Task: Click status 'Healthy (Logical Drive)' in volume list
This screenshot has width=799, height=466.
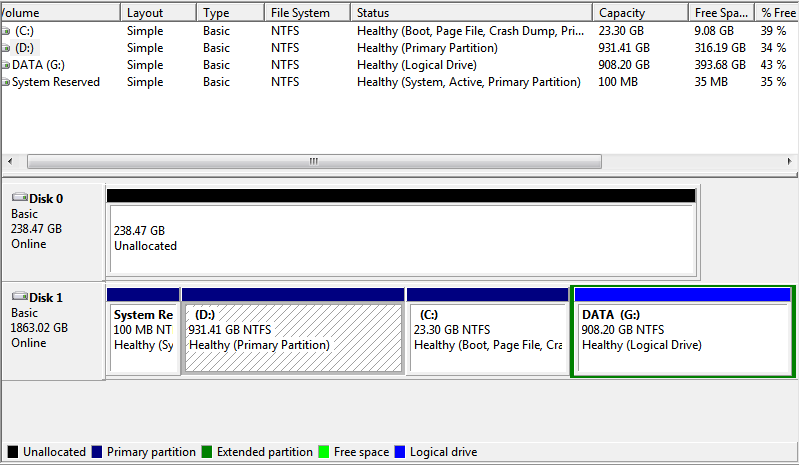Action: 417,65
